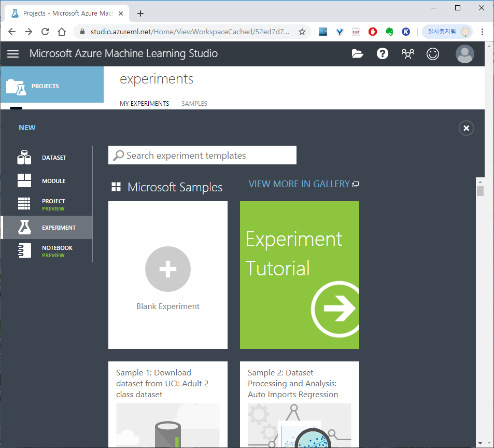Close the Projects browser tab

121,13
